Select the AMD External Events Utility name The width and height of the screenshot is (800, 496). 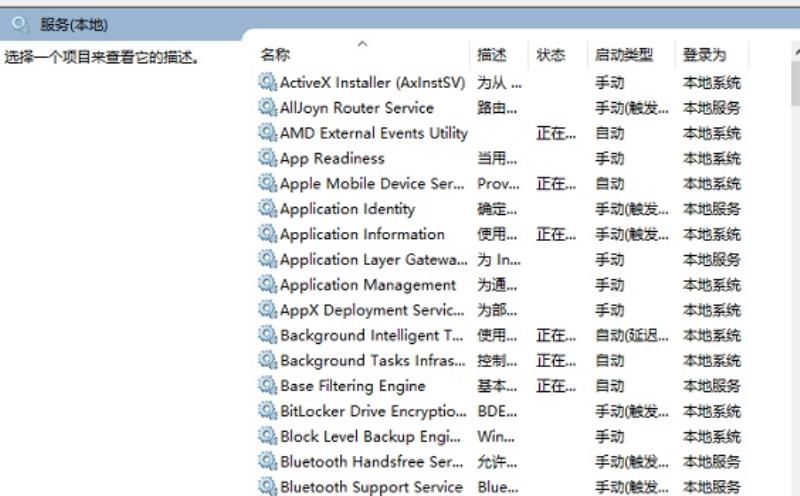(373, 133)
